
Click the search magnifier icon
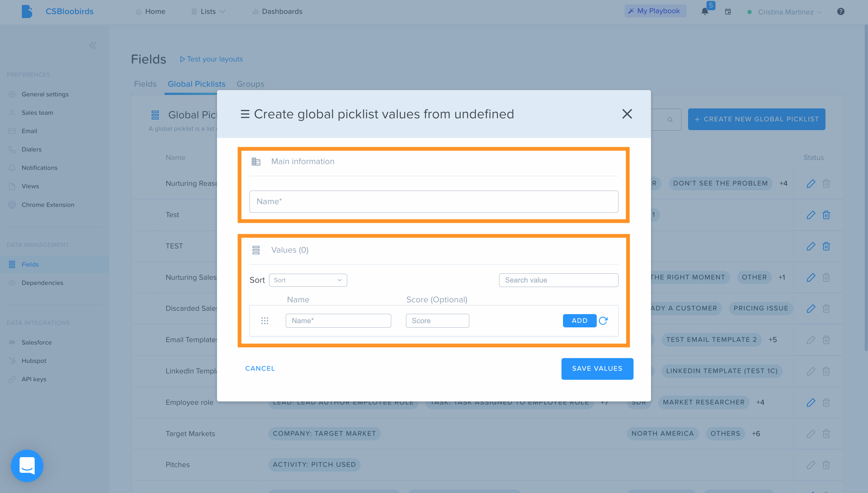670,120
